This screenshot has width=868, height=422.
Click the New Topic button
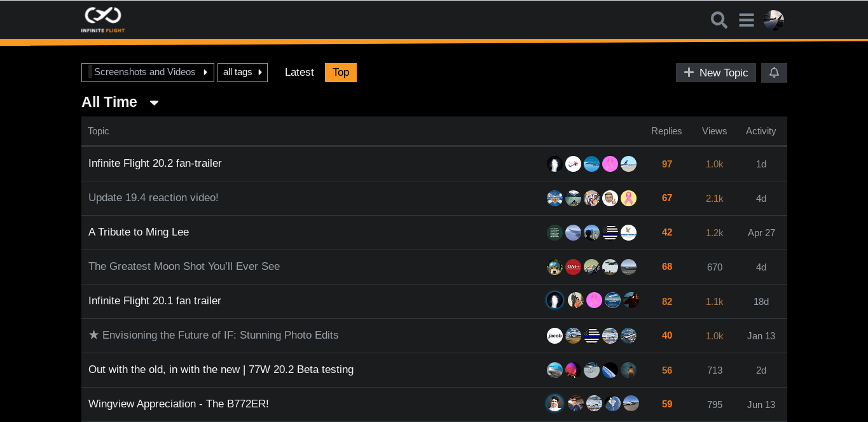[716, 73]
